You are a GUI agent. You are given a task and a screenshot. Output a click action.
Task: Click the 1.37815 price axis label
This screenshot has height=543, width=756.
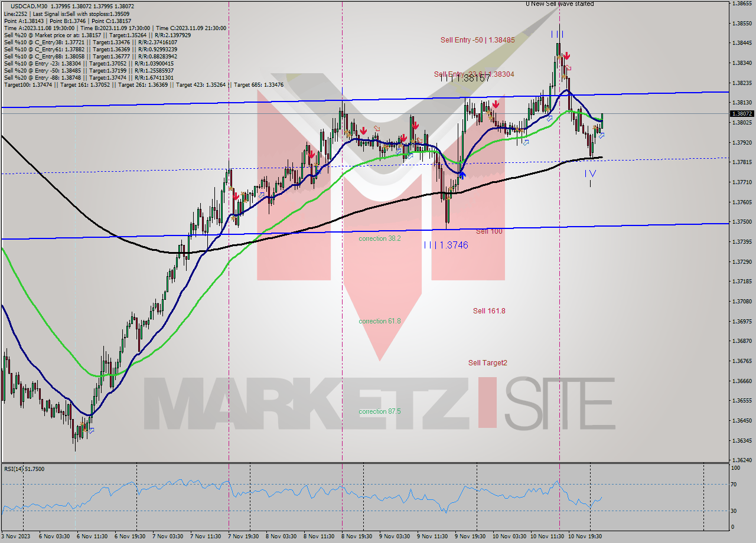[x=742, y=162]
